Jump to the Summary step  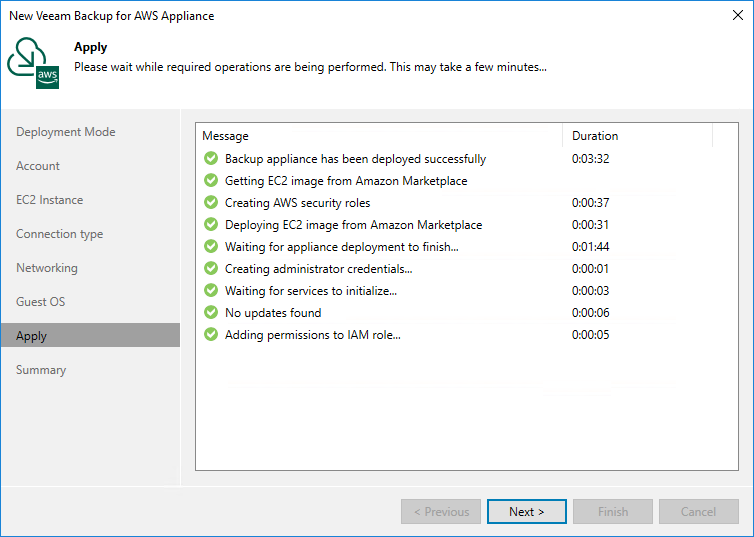(x=41, y=370)
